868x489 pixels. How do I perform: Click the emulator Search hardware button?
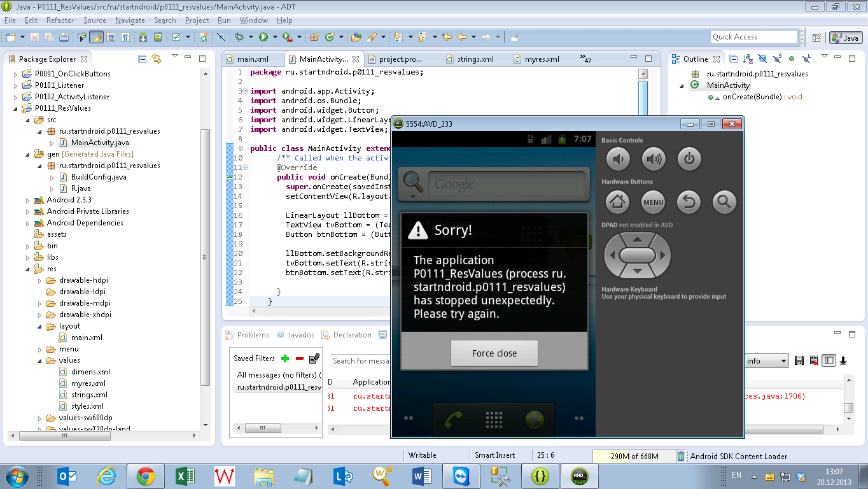[724, 202]
